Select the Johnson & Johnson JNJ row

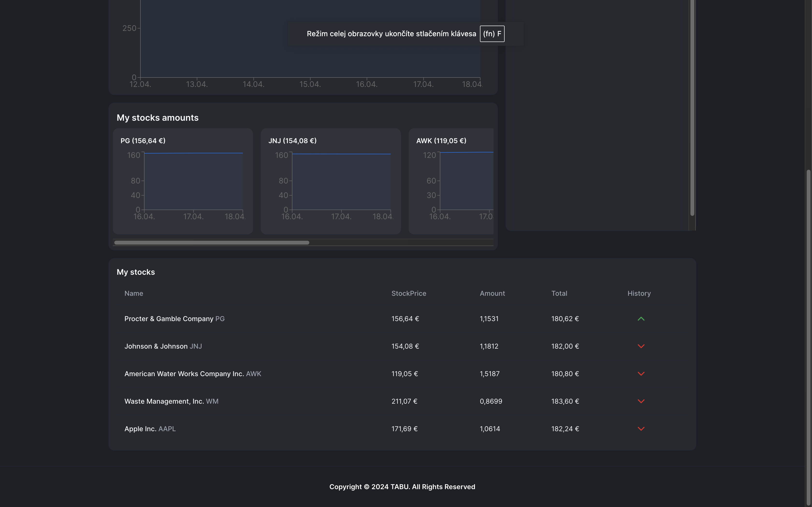pos(163,346)
